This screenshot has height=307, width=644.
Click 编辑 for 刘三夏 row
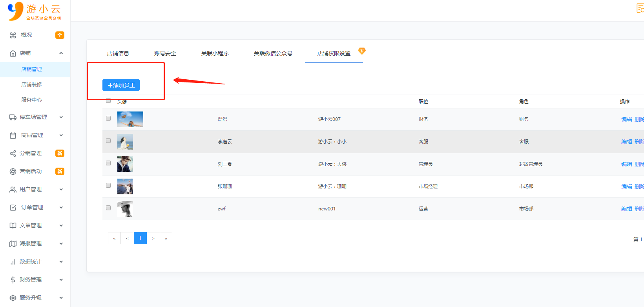click(627, 164)
